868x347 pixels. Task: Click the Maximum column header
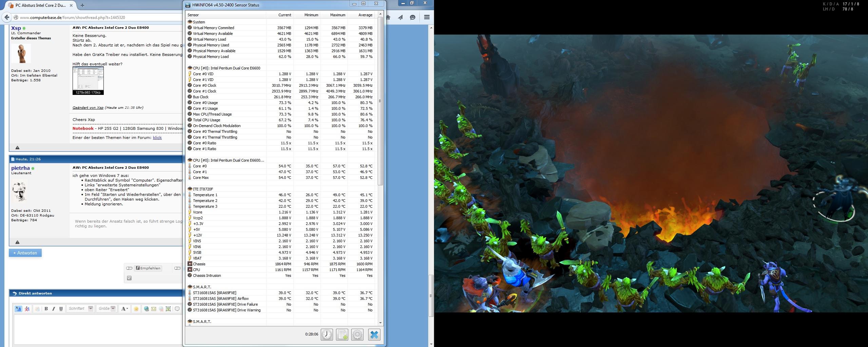pos(334,15)
